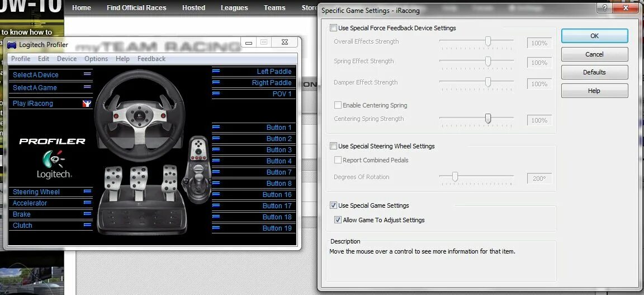Tick the Enable Centering Spring checkbox
The width and height of the screenshot is (644, 295).
tap(338, 105)
